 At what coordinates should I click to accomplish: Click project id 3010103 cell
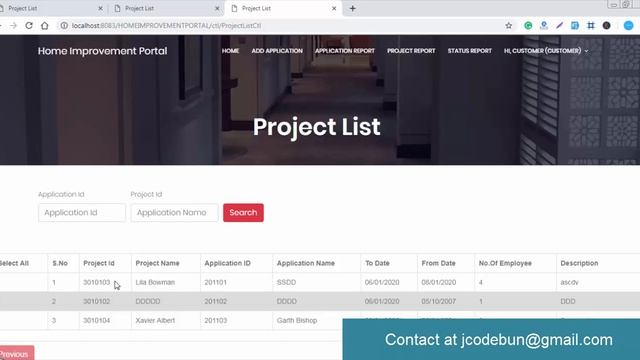(x=97, y=282)
